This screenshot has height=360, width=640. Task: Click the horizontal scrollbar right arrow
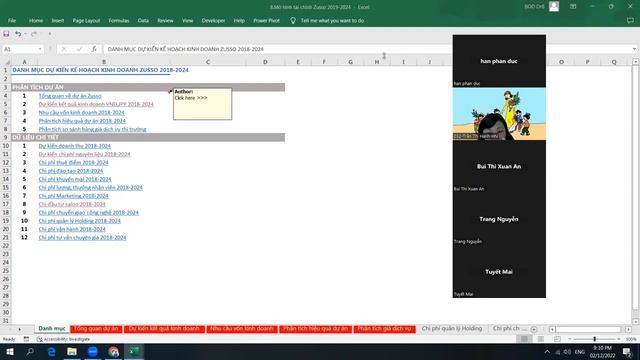click(x=628, y=329)
